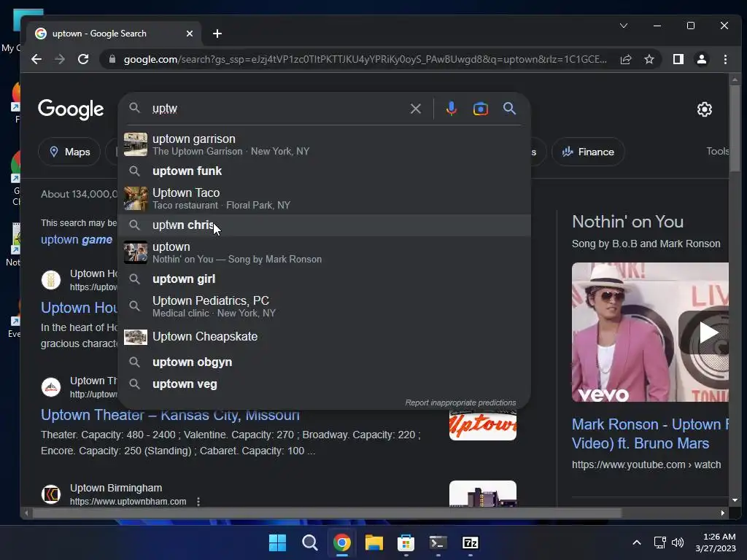Filter results by Finance
747x560 pixels.
tap(588, 152)
